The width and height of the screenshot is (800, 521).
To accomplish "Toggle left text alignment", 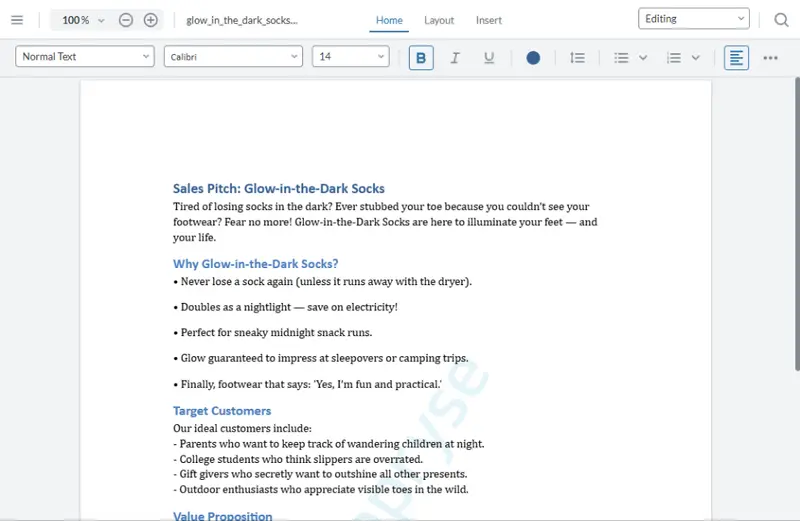I will coord(736,58).
